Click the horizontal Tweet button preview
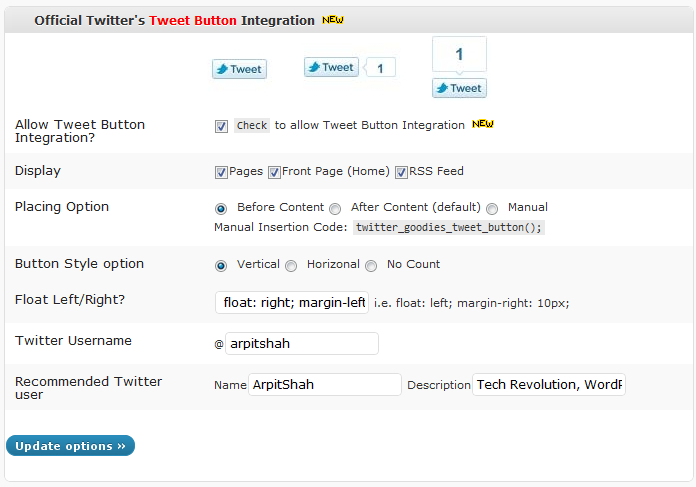The image size is (696, 487). (x=331, y=67)
